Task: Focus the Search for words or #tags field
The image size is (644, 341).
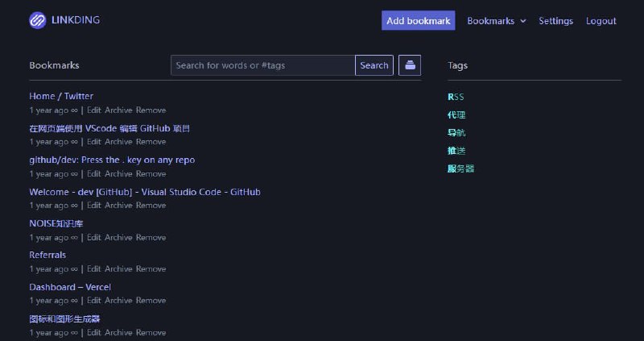Action: pos(263,65)
